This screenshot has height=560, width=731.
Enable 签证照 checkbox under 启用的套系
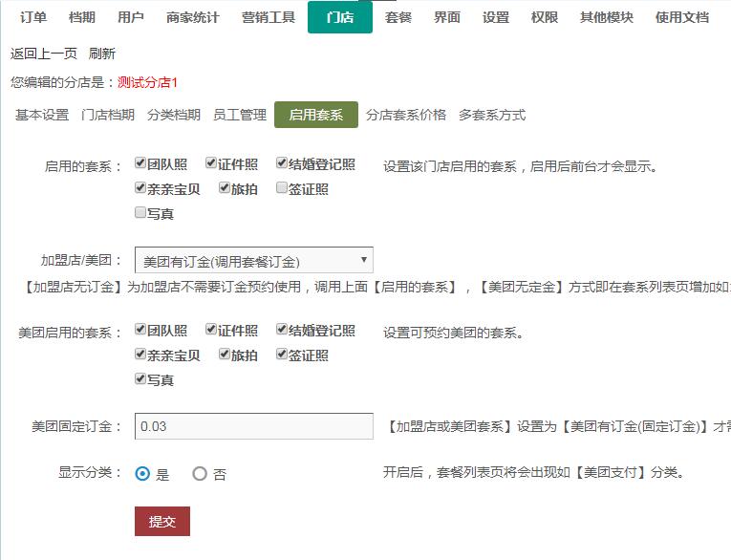282,189
